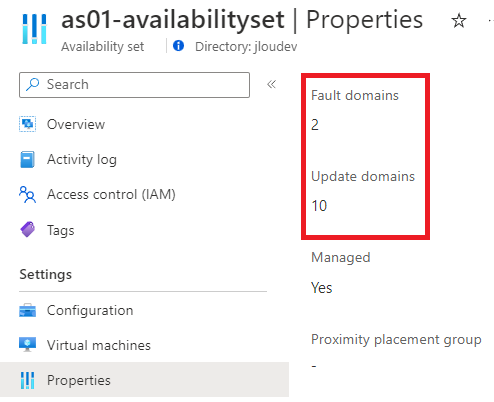Viewport: 494px width, 402px height.
Task: Click the Access control people icon
Action: [x=27, y=195]
